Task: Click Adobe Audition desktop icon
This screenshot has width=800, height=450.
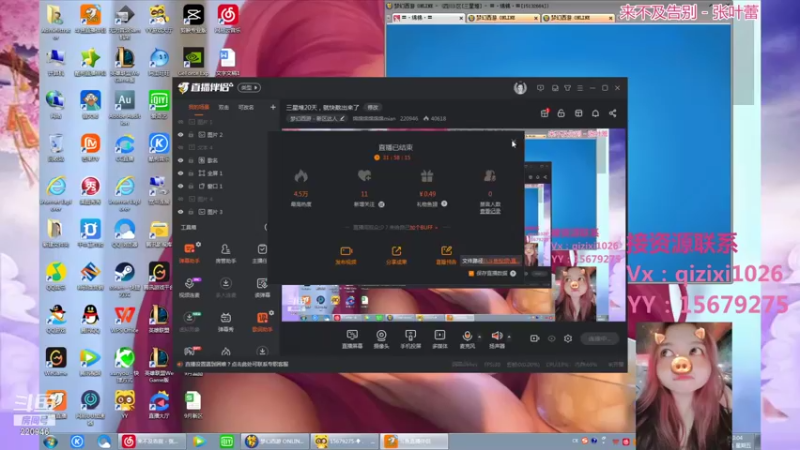Action: (x=124, y=108)
